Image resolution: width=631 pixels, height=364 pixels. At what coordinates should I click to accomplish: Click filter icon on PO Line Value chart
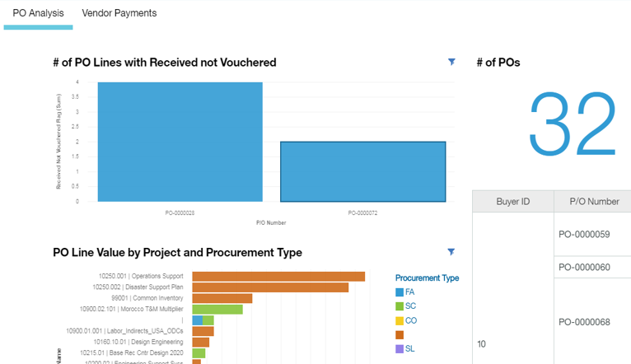451,252
